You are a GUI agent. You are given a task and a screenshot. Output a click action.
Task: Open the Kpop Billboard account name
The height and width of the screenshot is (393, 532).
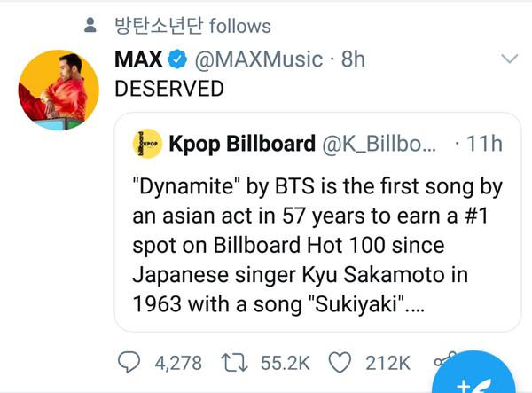point(241,144)
